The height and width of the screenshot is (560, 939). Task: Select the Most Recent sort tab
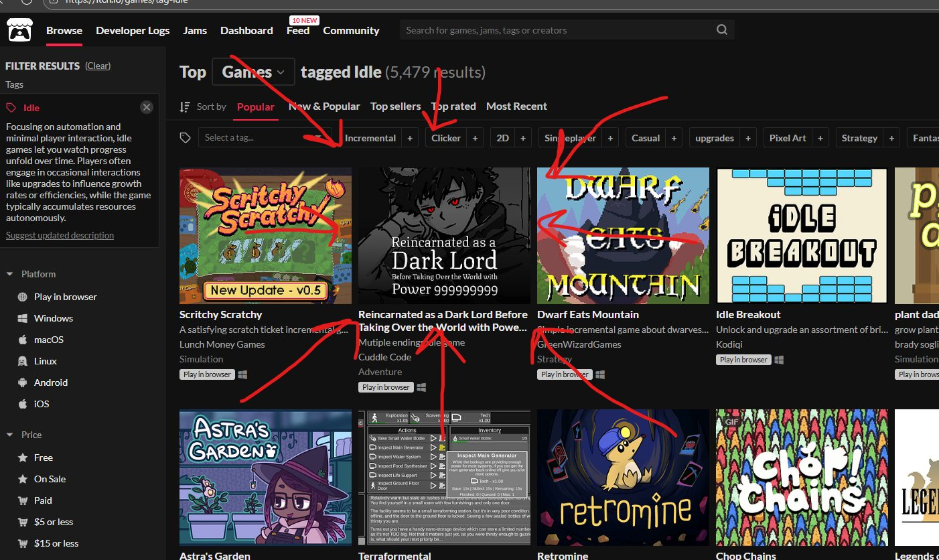[x=516, y=107]
